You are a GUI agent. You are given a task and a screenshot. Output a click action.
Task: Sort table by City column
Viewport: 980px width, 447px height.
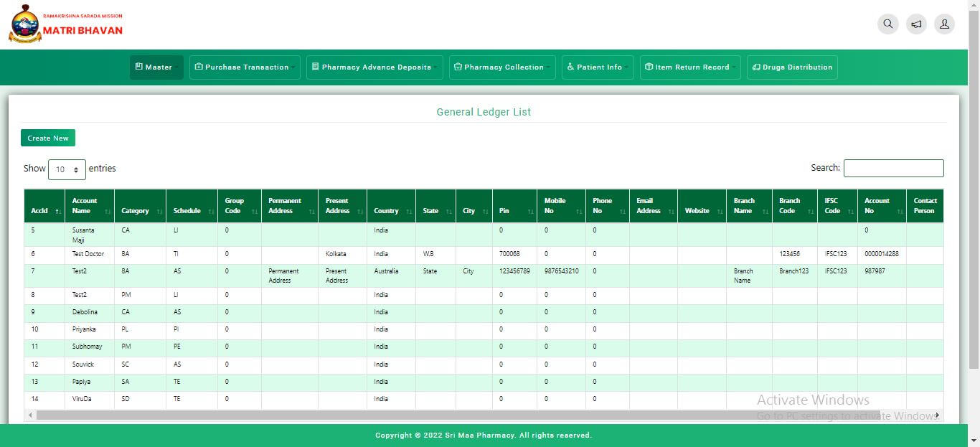[473, 206]
